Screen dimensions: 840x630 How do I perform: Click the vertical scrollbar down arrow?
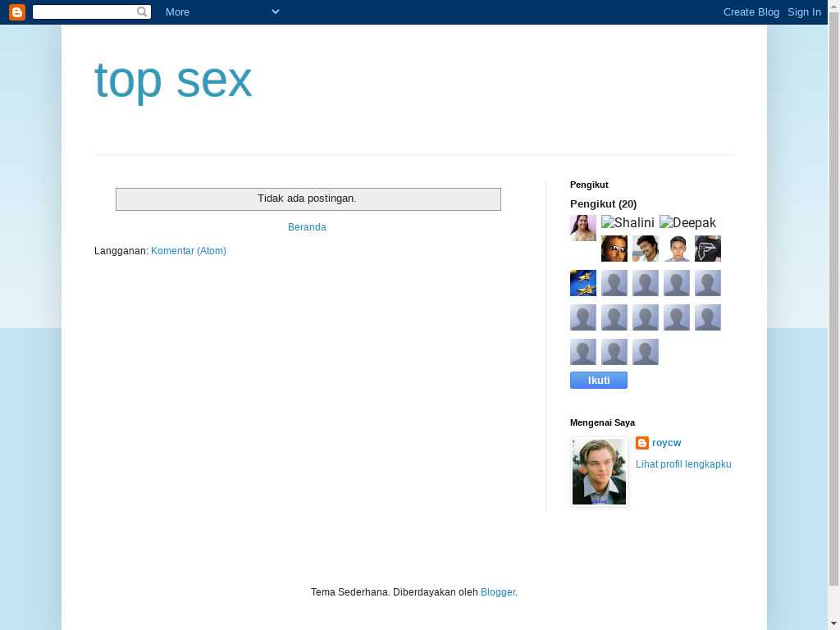coord(833,623)
